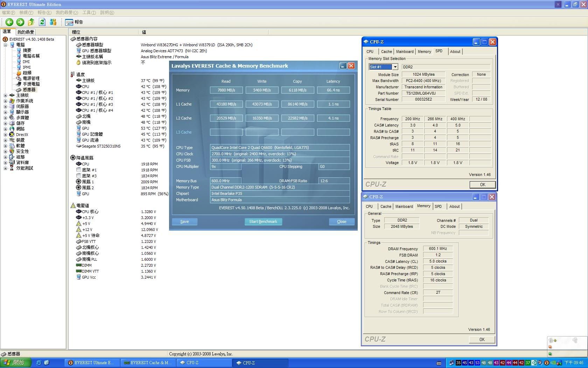Select 超頻 overclock tree item

[27, 73]
